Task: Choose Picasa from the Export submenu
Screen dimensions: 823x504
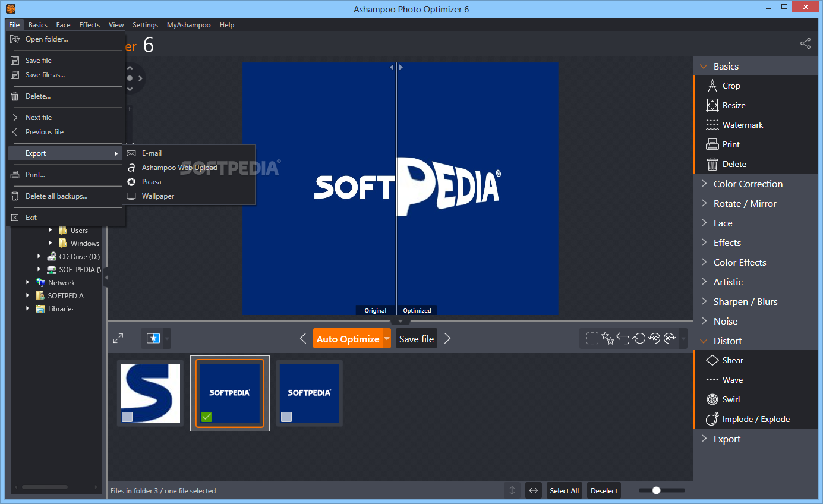Action: 188,182
